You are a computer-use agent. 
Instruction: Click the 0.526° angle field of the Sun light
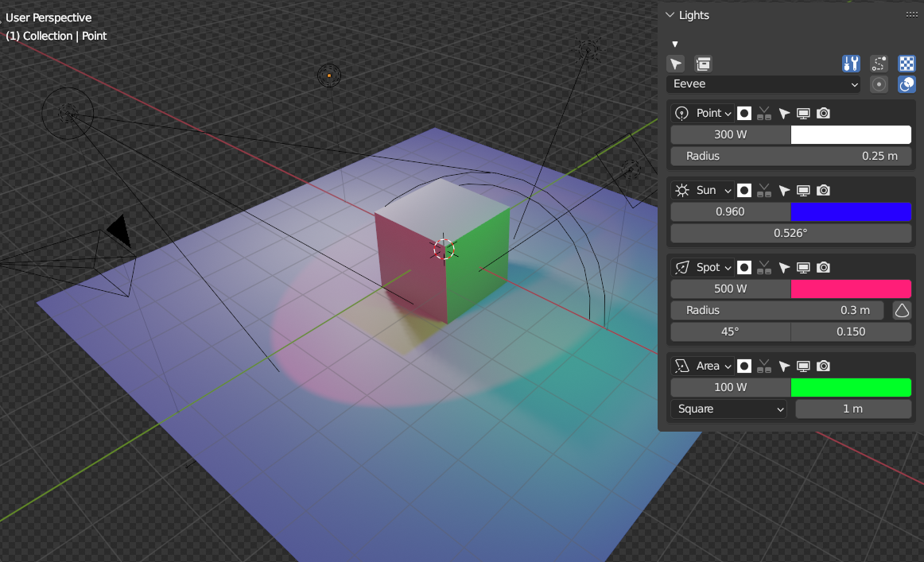[790, 233]
